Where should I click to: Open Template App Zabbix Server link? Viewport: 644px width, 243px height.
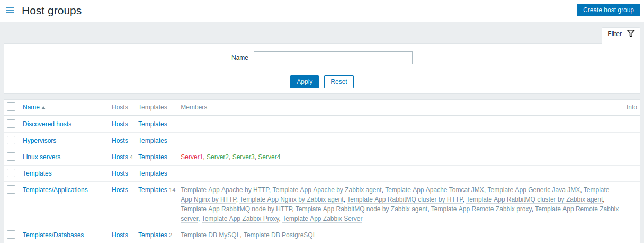(323, 219)
